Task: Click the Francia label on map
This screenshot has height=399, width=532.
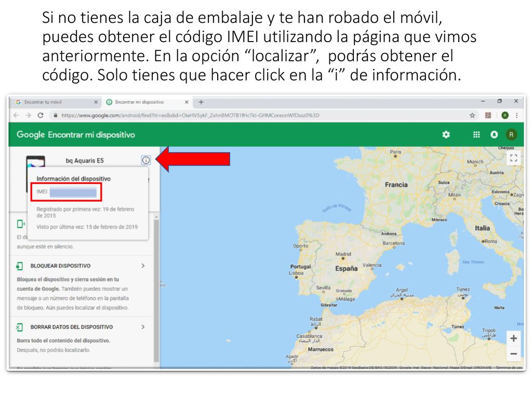Action: [x=396, y=184]
